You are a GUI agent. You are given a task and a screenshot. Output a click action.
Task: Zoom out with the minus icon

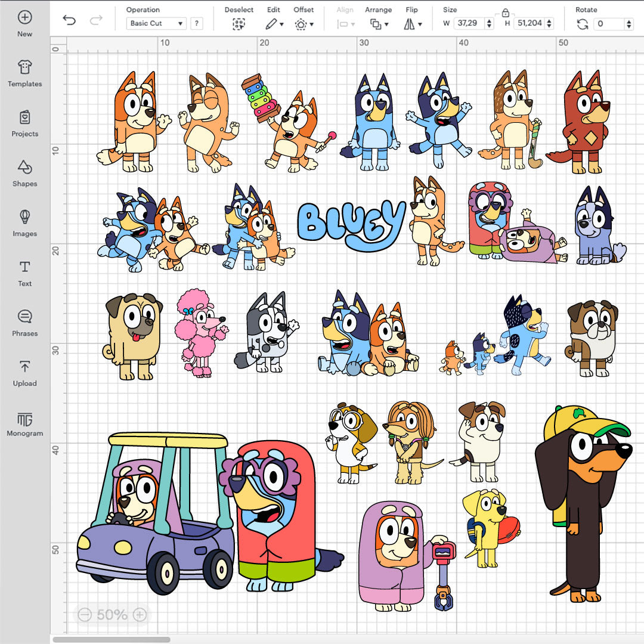85,614
